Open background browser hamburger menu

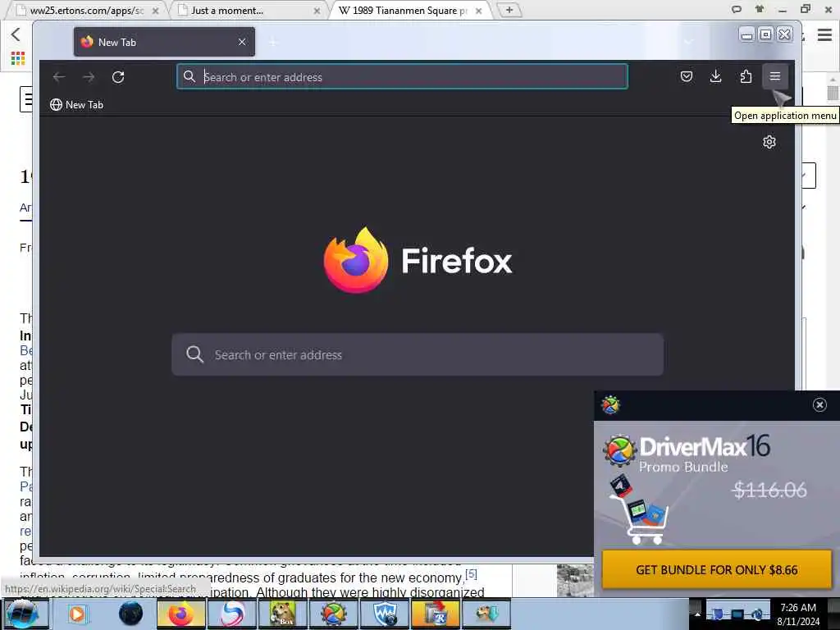(824, 35)
